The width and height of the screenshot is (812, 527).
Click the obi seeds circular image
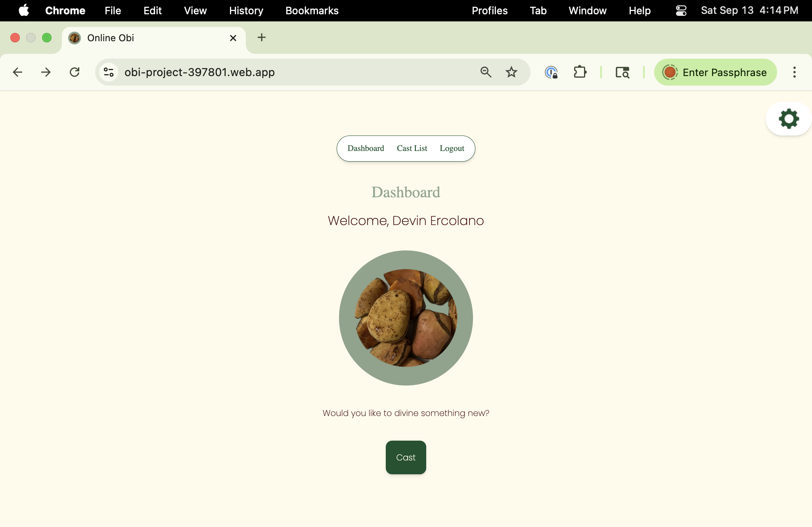[406, 318]
